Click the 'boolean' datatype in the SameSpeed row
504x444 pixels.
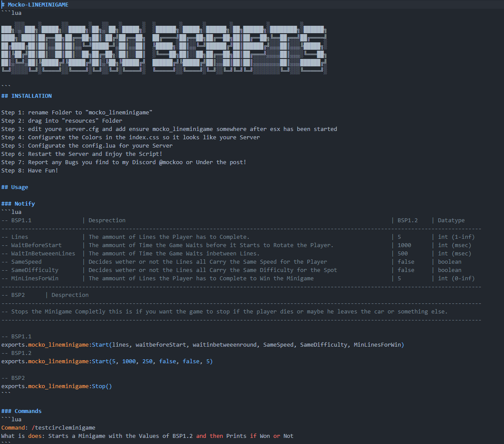pyautogui.click(x=449, y=262)
